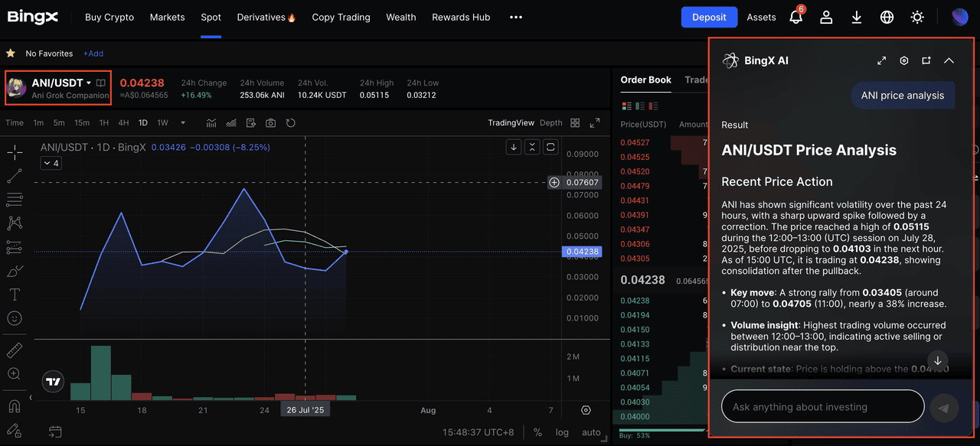This screenshot has width=980, height=446.
Task: Click the Ask anything about investing field
Action: pyautogui.click(x=822, y=407)
